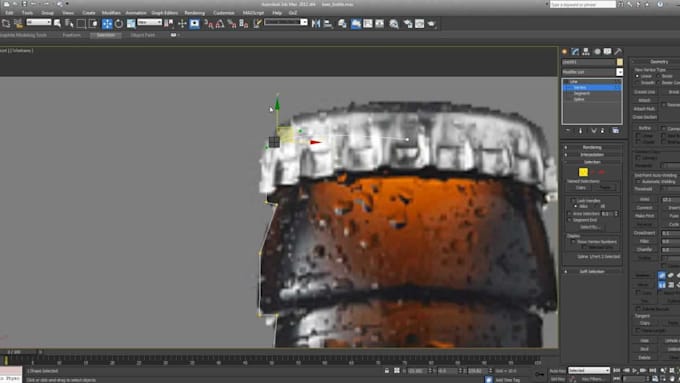Click the Align tool icon
This screenshot has width=680, height=383.
pos(328,24)
